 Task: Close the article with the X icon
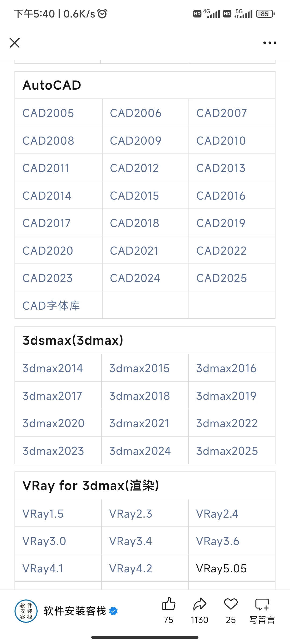click(15, 43)
